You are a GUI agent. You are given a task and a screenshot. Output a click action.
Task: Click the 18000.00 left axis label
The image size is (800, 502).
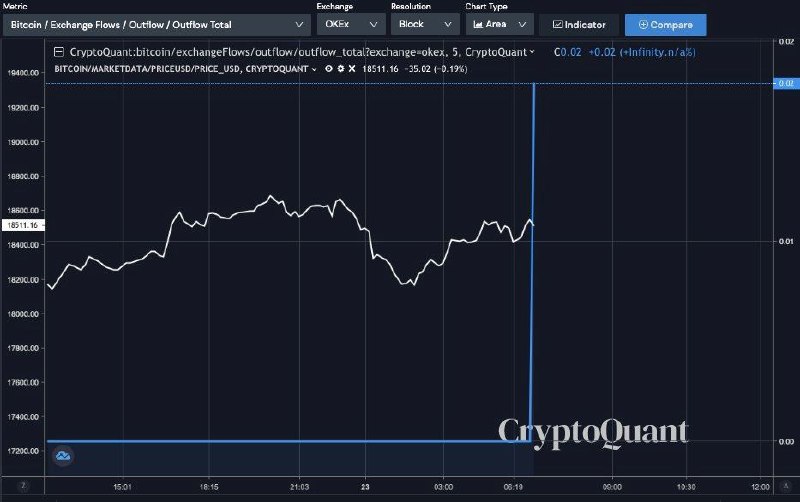[23, 314]
